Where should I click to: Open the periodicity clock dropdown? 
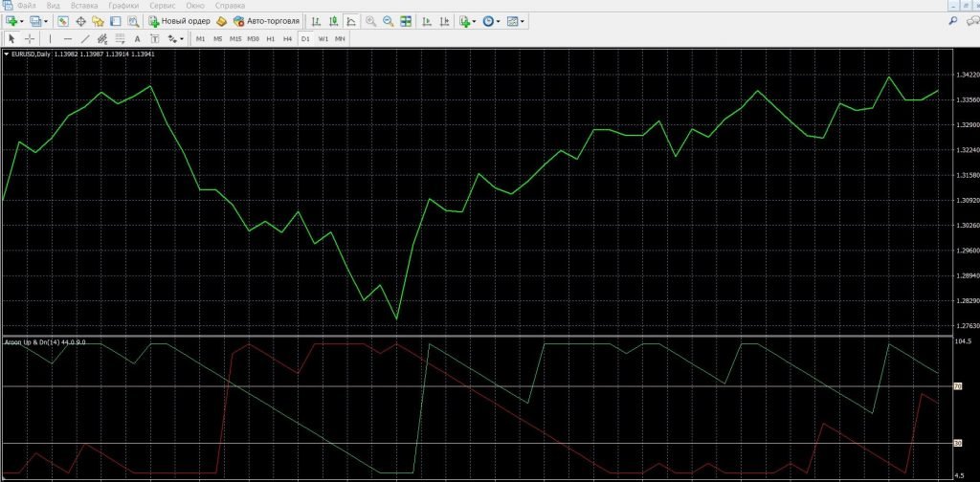pos(500,20)
